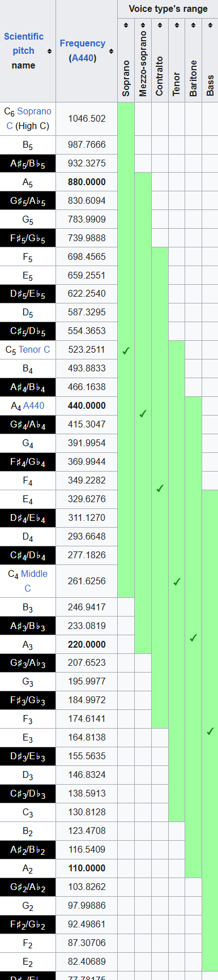Viewport: 218px width, 980px height.
Task: Select the F♯4/G♭4 pitch cell
Action: (x=28, y=461)
